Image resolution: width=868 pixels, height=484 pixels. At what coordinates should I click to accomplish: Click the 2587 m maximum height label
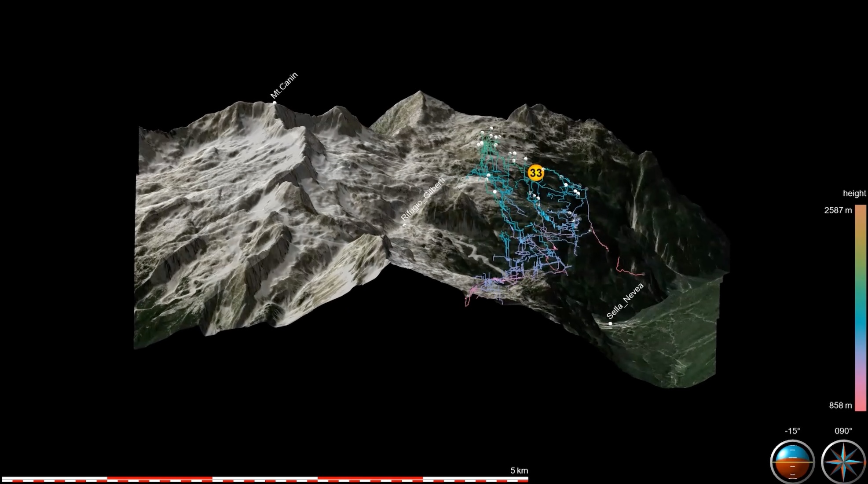pyautogui.click(x=838, y=210)
